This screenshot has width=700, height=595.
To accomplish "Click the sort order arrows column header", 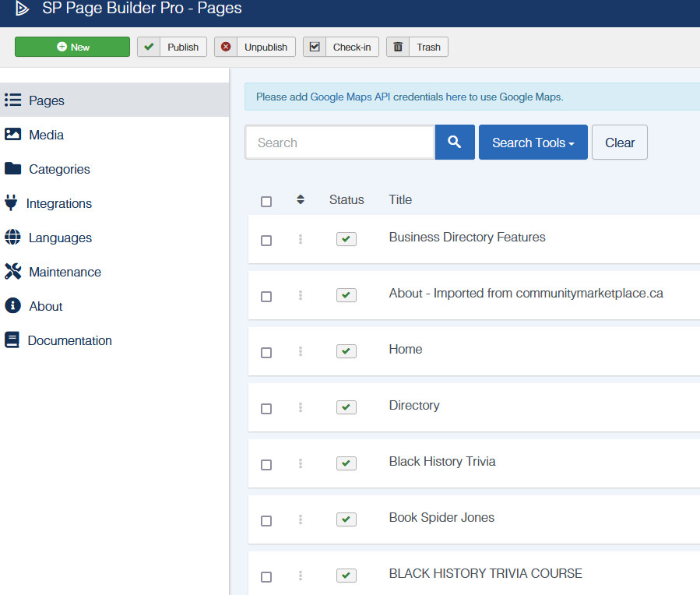I will click(301, 200).
